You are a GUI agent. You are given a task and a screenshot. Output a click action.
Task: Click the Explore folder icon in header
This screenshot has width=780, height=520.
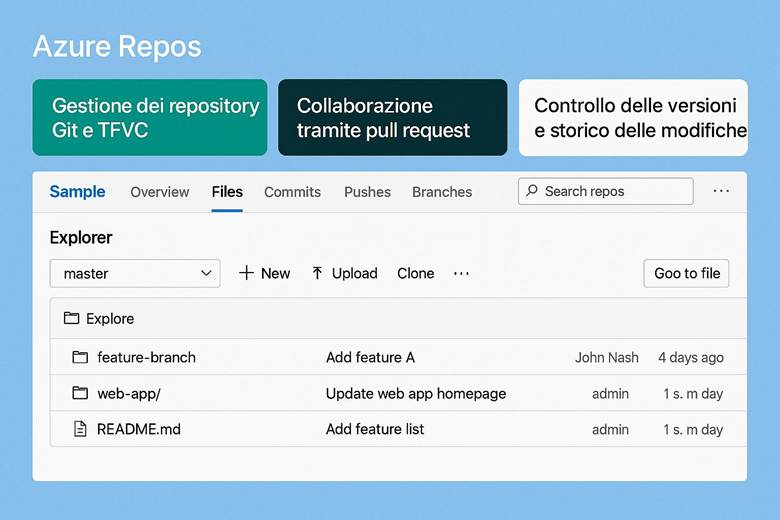coord(71,318)
